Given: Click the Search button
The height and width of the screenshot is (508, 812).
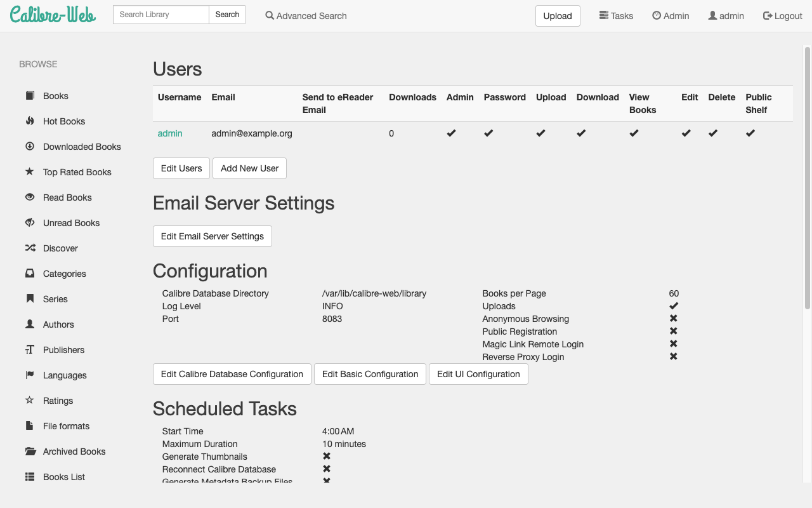Looking at the screenshot, I should pos(227,15).
